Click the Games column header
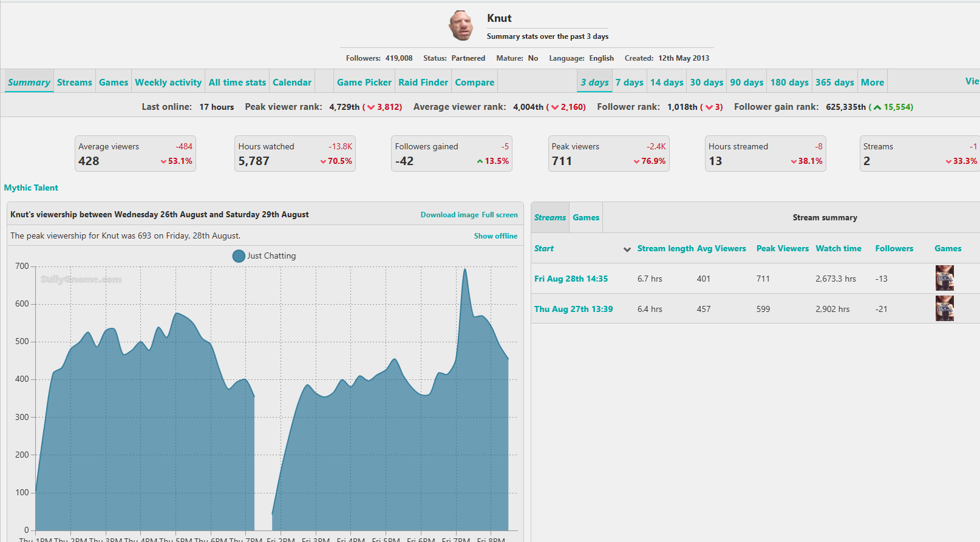Screen dimensions: 980x542 tap(948, 249)
